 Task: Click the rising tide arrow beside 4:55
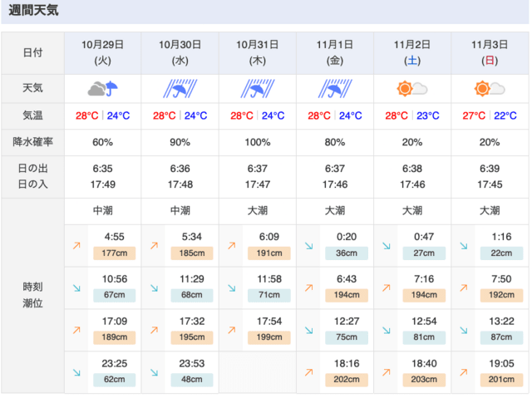tap(76, 245)
